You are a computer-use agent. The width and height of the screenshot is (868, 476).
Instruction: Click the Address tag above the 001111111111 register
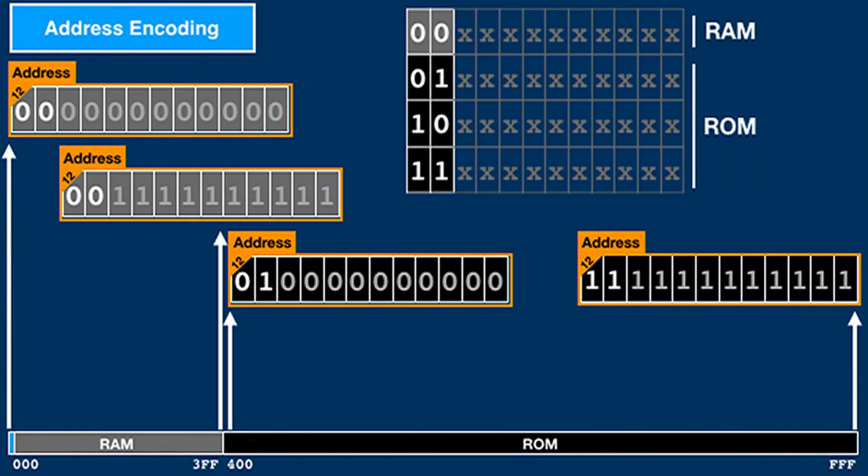92,158
